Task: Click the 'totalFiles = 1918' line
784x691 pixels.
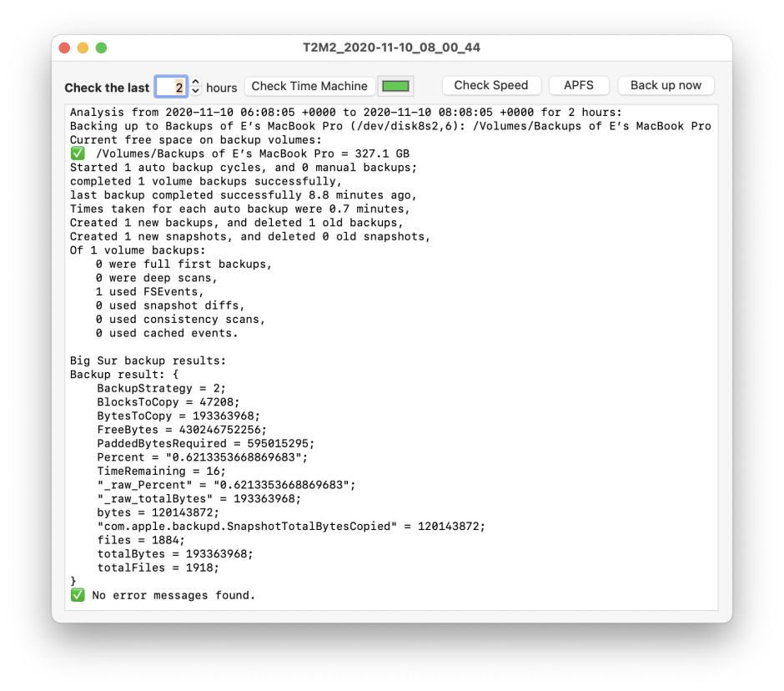Action: pos(158,567)
